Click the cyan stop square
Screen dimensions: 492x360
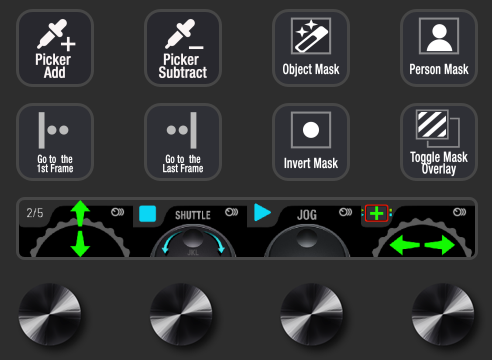148,214
